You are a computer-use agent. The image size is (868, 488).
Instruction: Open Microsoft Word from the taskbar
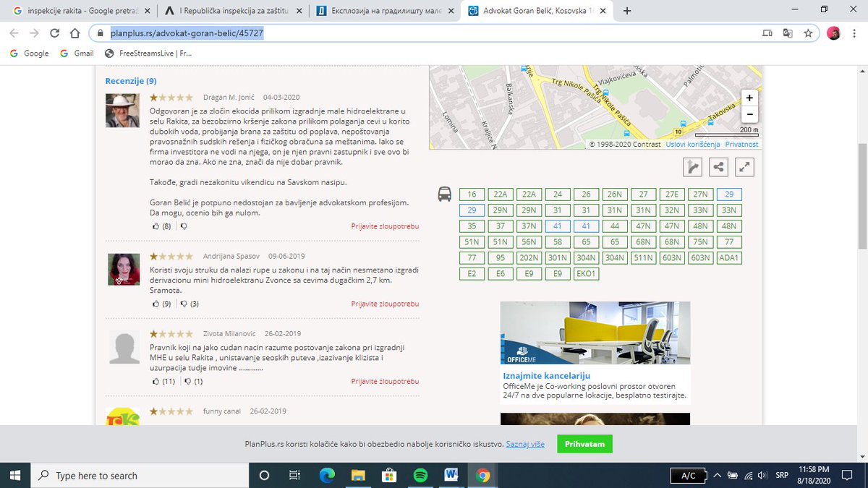452,475
